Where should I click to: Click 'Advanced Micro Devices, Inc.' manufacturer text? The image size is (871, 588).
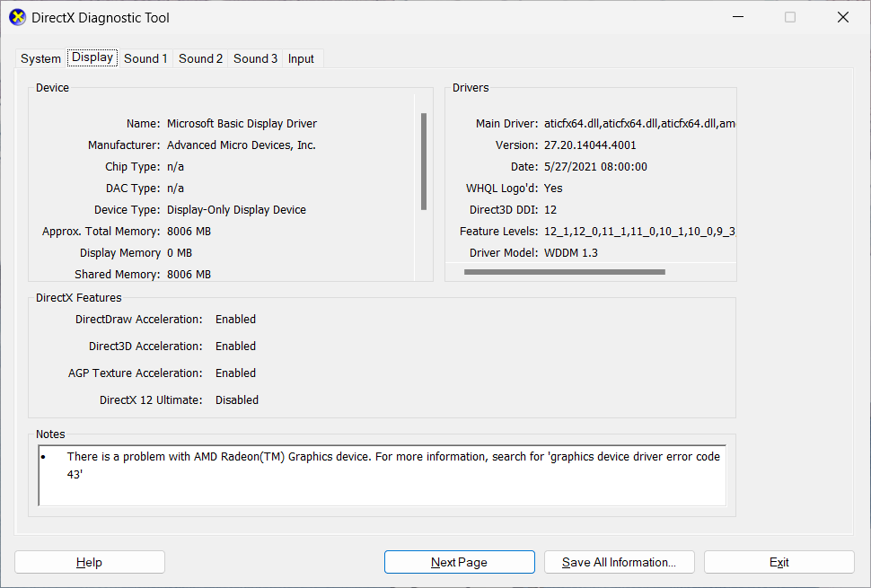pyautogui.click(x=241, y=145)
